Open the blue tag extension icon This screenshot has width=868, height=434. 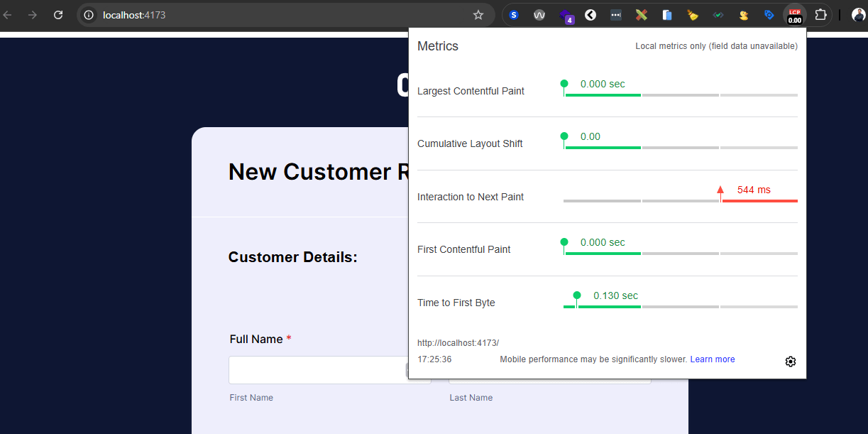click(x=769, y=15)
